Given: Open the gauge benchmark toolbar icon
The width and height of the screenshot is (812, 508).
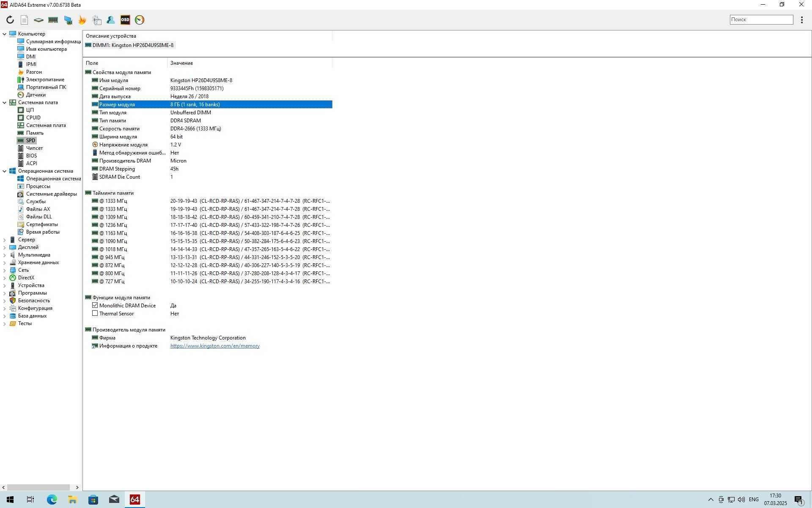Looking at the screenshot, I should coord(140,20).
